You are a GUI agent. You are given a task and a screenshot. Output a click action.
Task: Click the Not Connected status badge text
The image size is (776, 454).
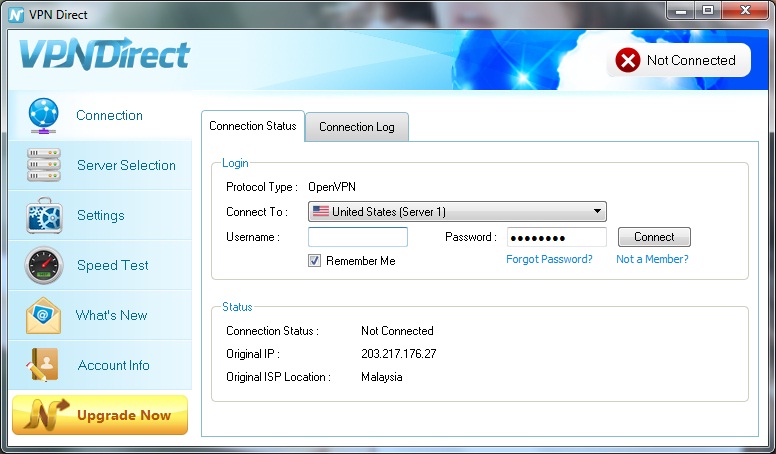pyautogui.click(x=691, y=60)
